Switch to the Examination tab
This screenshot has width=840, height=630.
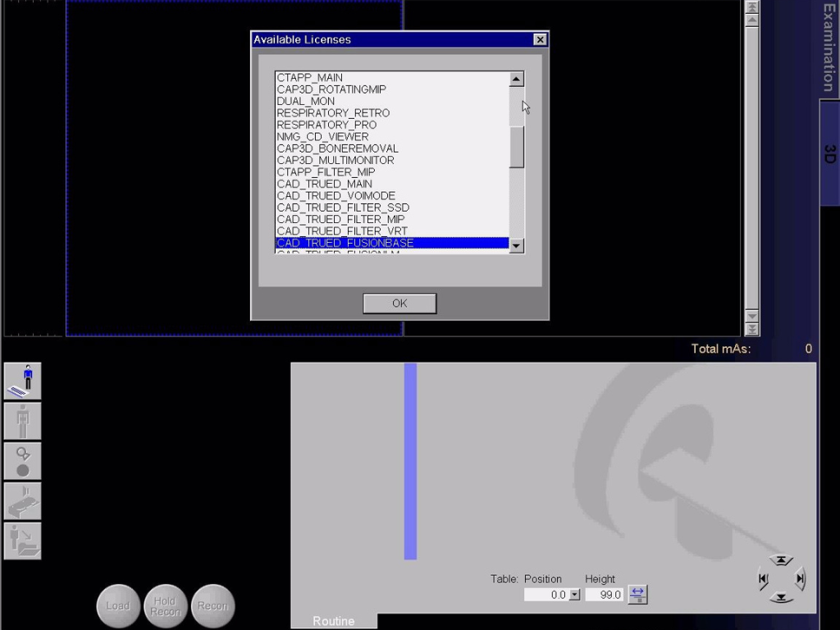[x=829, y=48]
